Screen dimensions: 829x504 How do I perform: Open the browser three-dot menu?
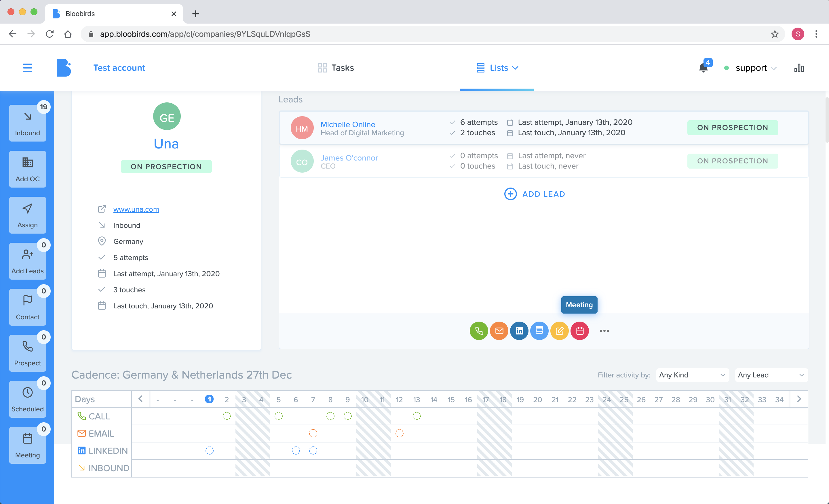coord(816,34)
